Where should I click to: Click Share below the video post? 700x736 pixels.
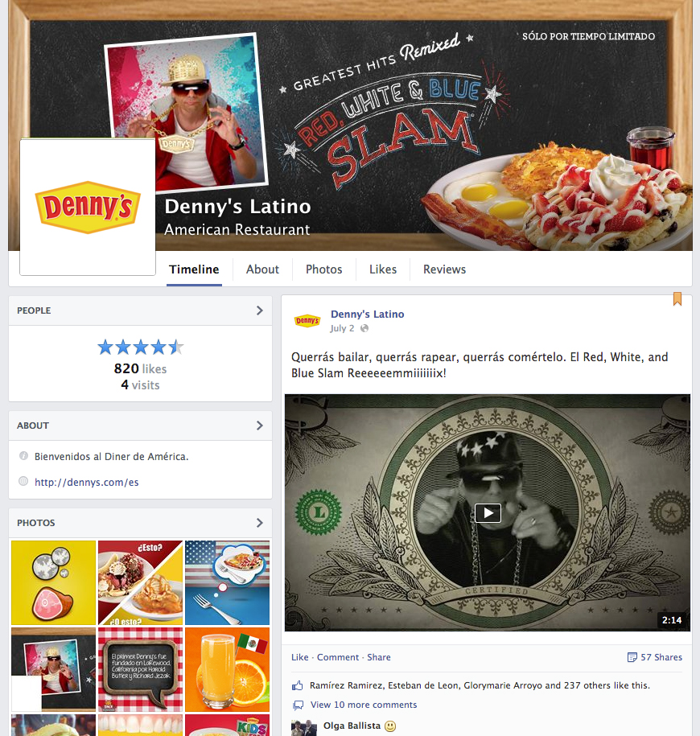(378, 657)
